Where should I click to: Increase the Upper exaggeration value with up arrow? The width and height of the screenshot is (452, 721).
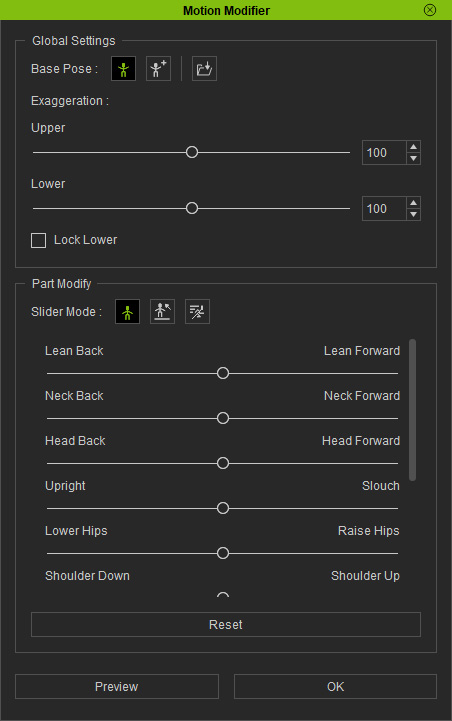[413, 147]
